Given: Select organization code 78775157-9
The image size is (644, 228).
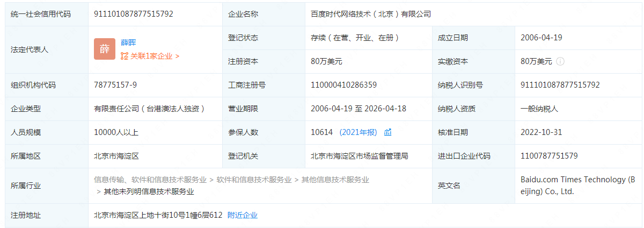Looking at the screenshot, I should pos(115,85).
